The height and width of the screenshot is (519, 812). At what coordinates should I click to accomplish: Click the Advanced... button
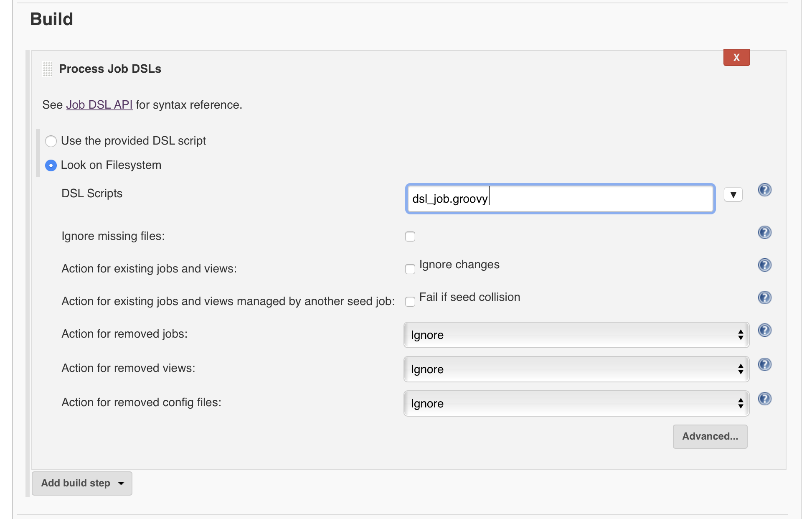coord(710,436)
